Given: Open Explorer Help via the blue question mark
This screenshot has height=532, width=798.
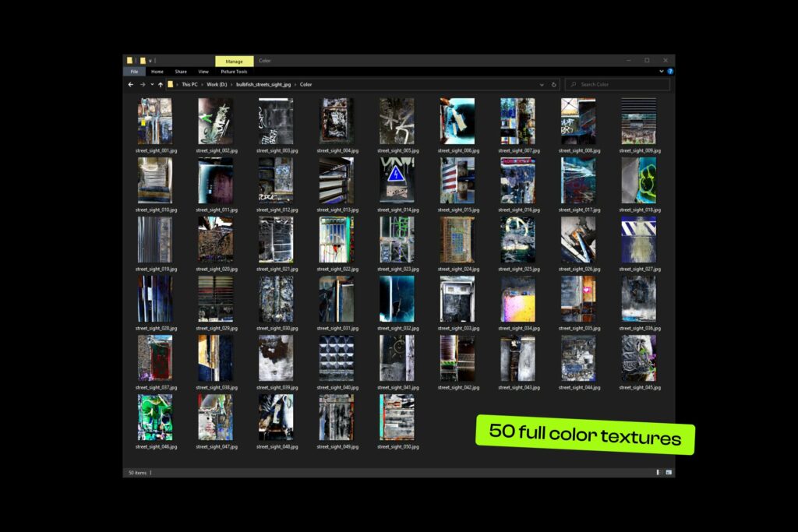Looking at the screenshot, I should pyautogui.click(x=671, y=70).
